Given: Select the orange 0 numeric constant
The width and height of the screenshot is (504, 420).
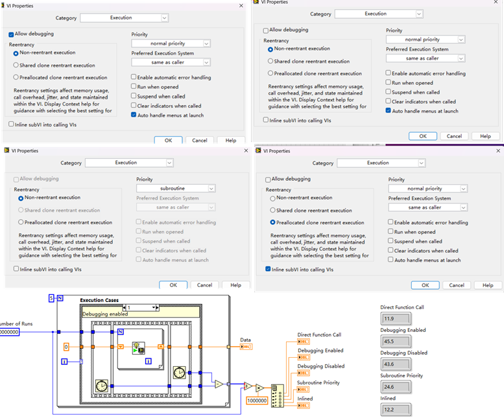Looking at the screenshot, I should [66, 347].
